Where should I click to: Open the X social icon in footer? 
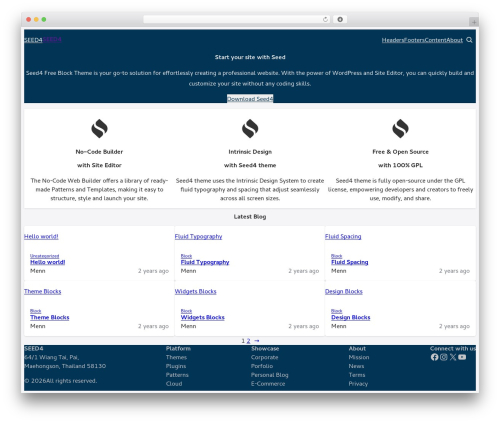(453, 357)
